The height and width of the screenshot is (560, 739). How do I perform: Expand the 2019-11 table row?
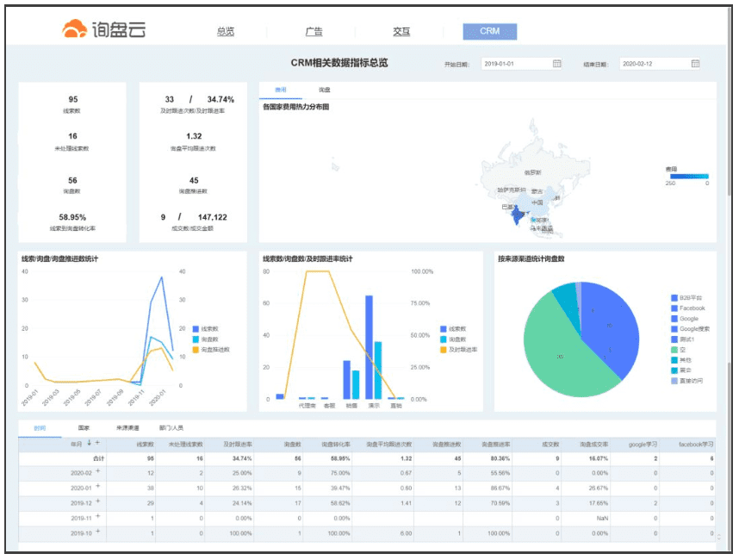97,516
